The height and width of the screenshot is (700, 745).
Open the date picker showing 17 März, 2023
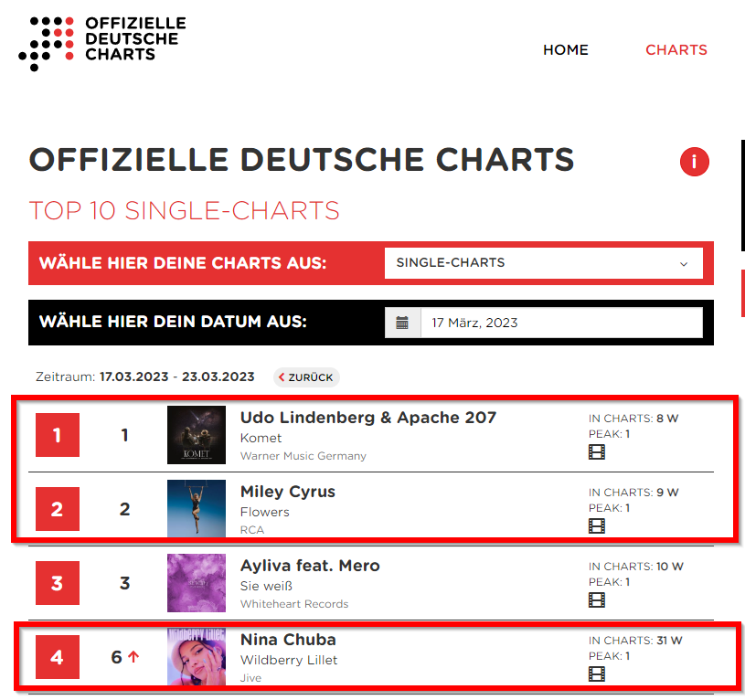[560, 323]
